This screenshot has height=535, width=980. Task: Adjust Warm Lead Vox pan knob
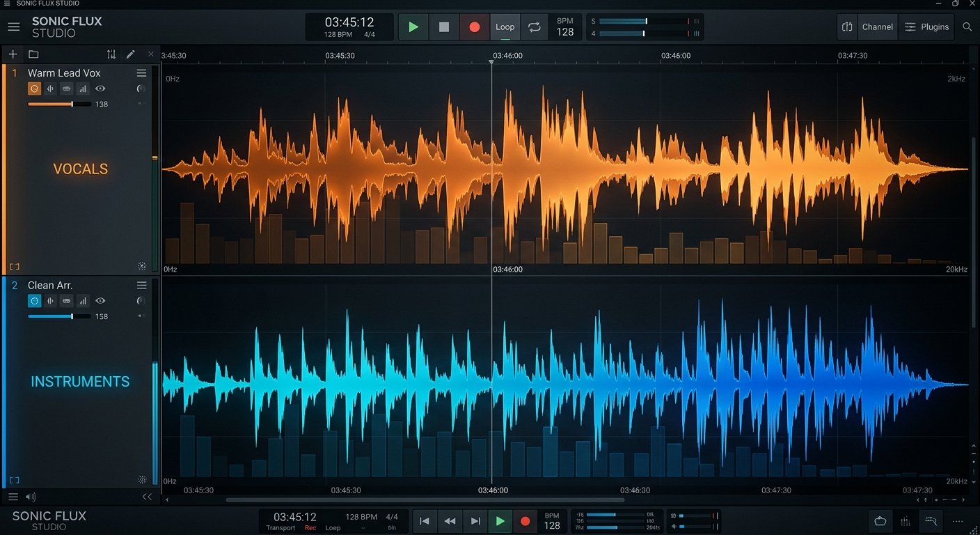coord(141,88)
